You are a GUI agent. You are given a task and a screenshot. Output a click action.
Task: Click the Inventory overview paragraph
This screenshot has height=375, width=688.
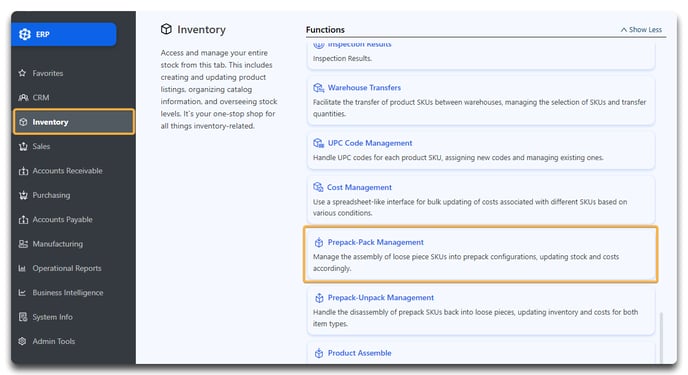click(219, 89)
